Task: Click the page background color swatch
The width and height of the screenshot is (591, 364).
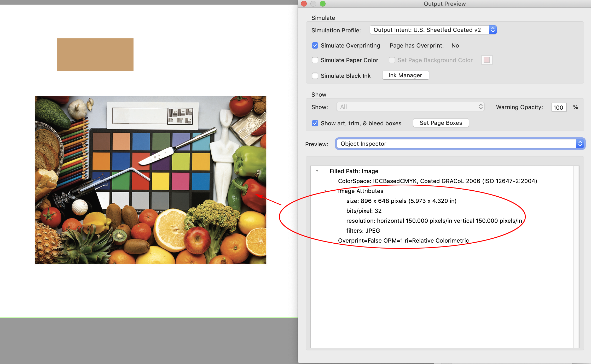Action: click(x=487, y=60)
